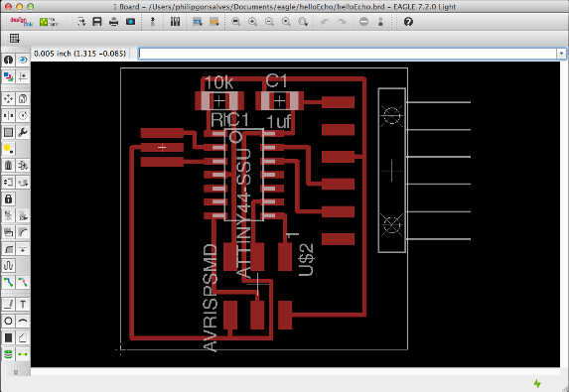The height and width of the screenshot is (392, 569).
Task: Select the Polygon tool
Action: tap(23, 337)
